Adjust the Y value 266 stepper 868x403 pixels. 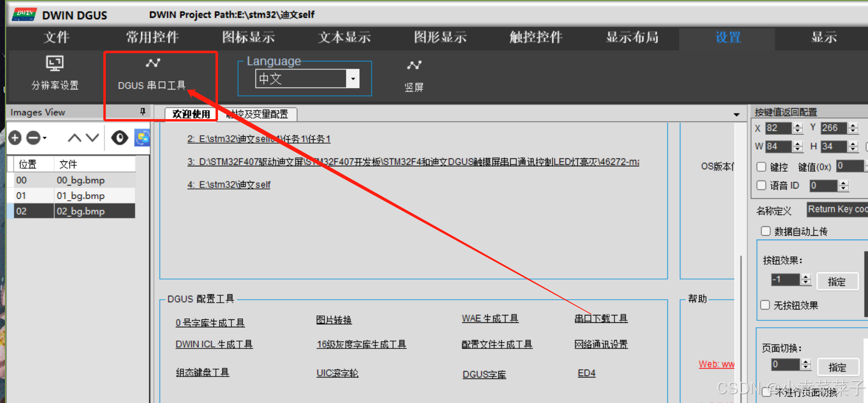coord(853,128)
